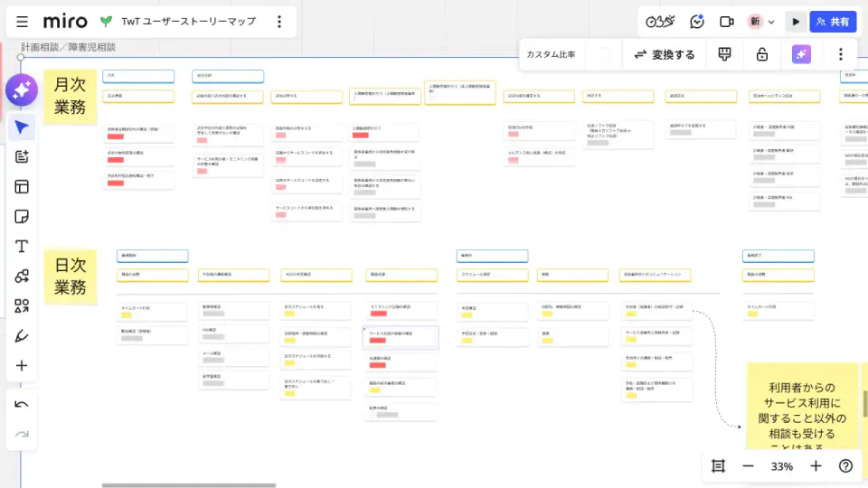Image resolution: width=868 pixels, height=488 pixels.
Task: Open board options three-dot menu beside the title
Action: point(279,22)
